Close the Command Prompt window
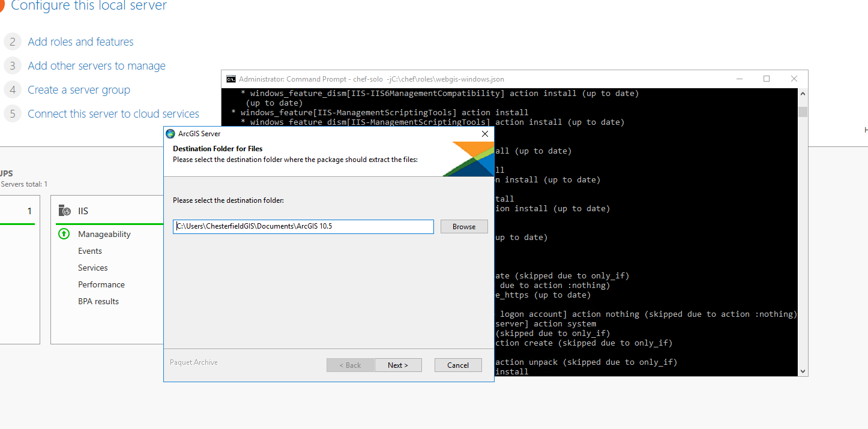Screen dimensions: 868x429 click(794, 79)
